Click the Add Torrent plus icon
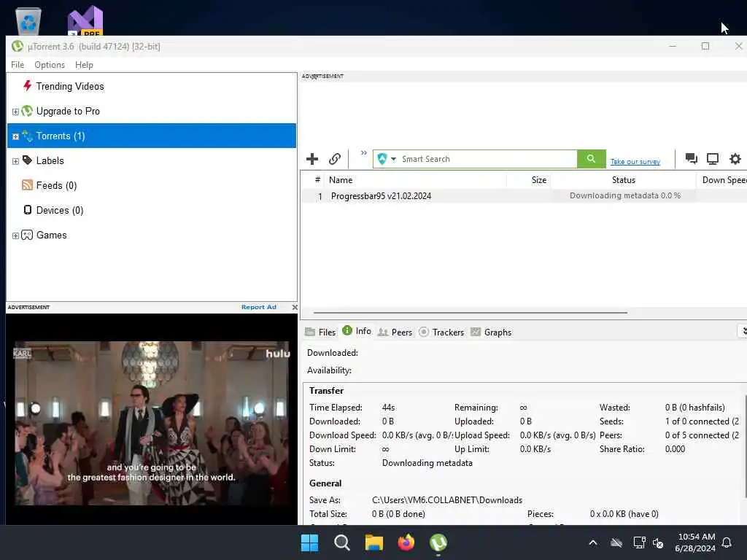 [312, 159]
